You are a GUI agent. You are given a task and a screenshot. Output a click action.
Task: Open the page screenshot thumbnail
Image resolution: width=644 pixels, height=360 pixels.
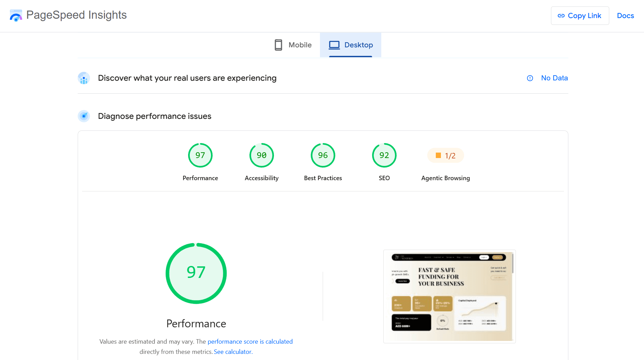click(x=449, y=296)
